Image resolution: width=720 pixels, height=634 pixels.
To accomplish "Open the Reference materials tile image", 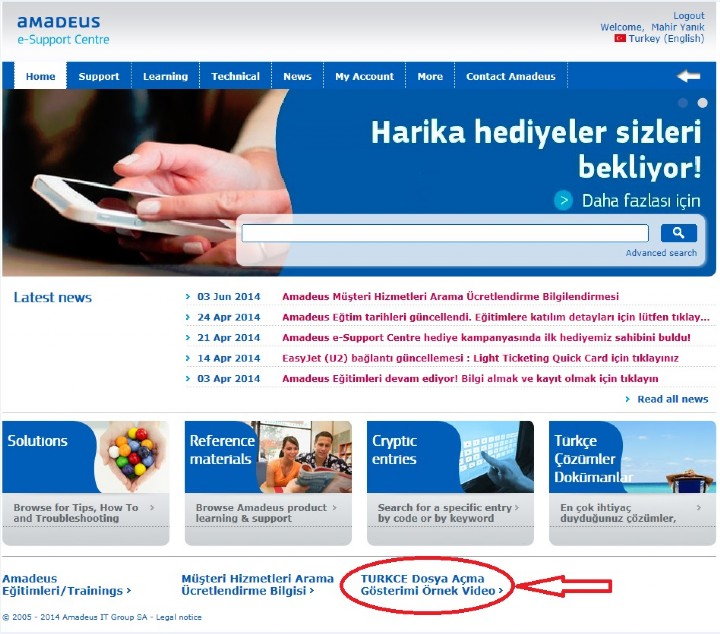I will tap(268, 457).
